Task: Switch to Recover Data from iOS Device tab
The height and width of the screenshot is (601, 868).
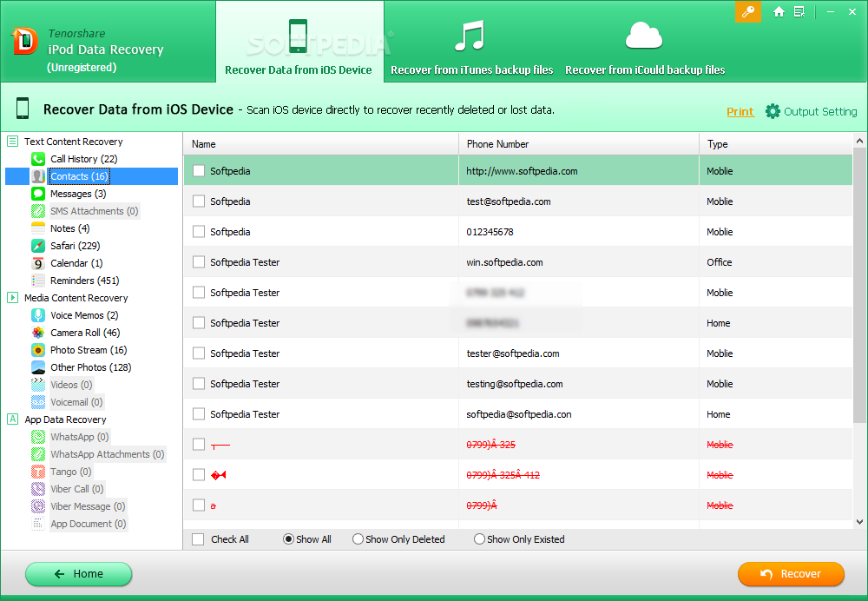Action: pos(299,42)
